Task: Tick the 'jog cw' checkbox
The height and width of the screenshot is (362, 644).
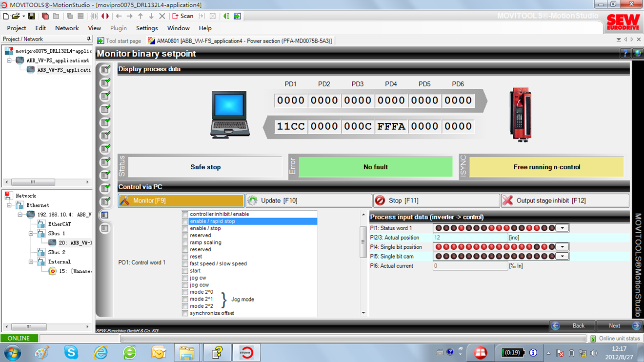Action: 185,278
